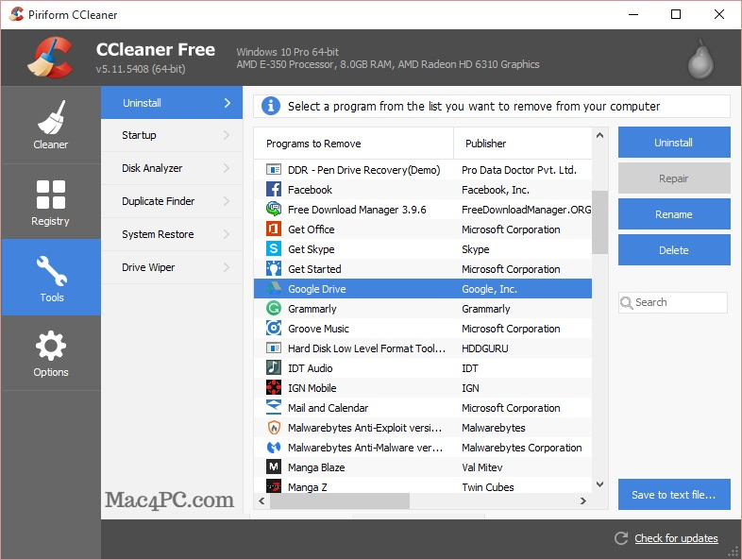Click the Repair button

coord(674,178)
